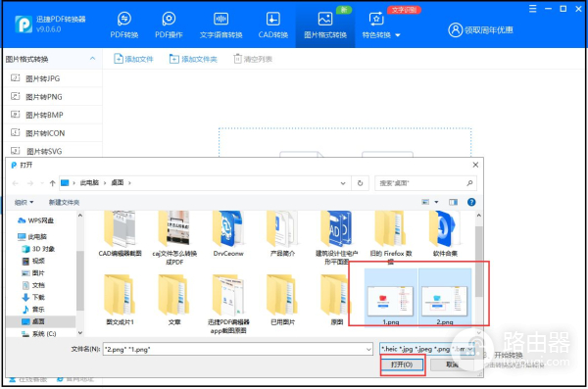Image resolution: width=588 pixels, height=389 pixels.
Task: Select the 迅捷PDF编辑器app截图原图 folder
Action: pyautogui.click(x=228, y=304)
